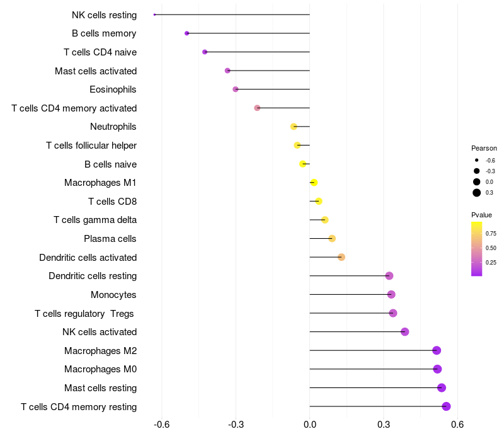The image size is (504, 441).
Task: Click the Eosinophils data point
Action: point(236,89)
